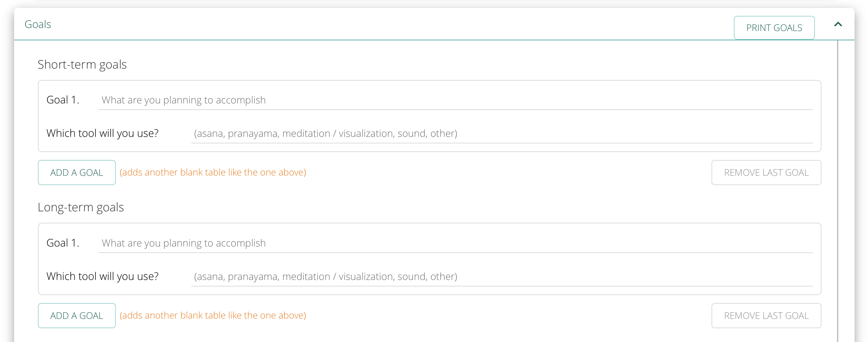Image resolution: width=868 pixels, height=342 pixels.
Task: Click the Goals section title
Action: pyautogui.click(x=38, y=24)
